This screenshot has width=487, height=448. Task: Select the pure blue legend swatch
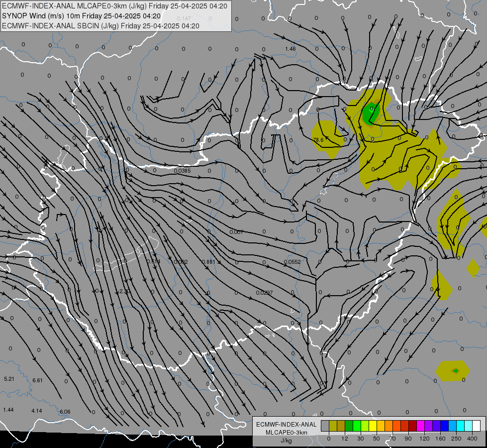pos(444,426)
